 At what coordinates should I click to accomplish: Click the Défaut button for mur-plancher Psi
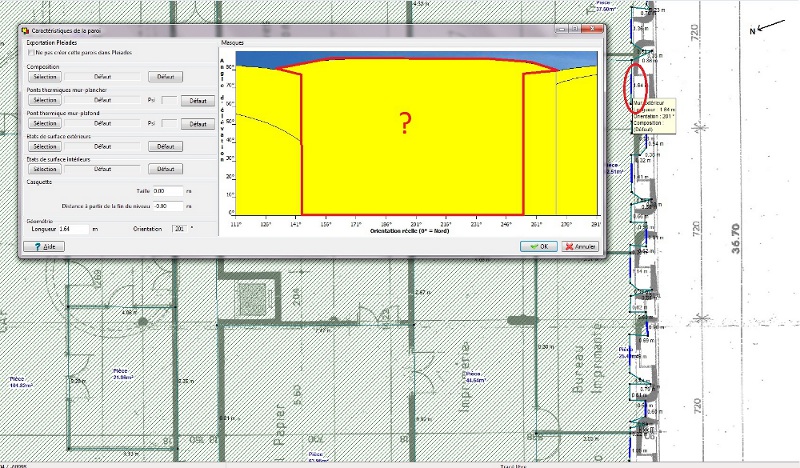point(198,101)
